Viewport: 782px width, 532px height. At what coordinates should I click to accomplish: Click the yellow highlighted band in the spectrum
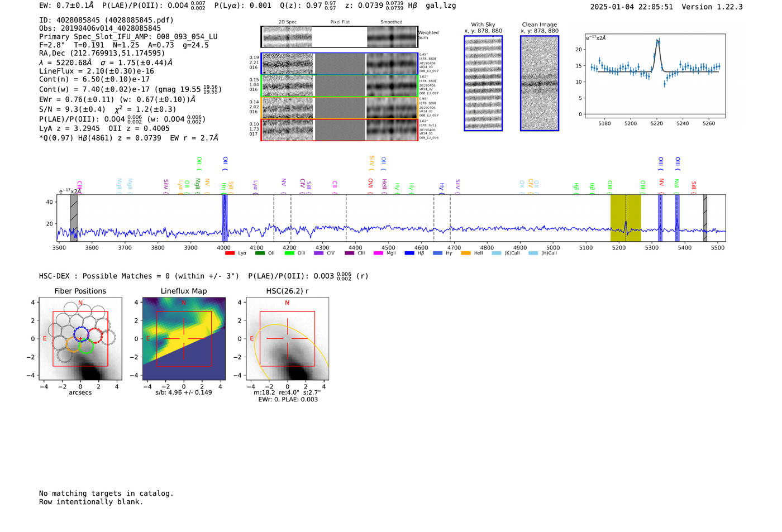pos(626,218)
